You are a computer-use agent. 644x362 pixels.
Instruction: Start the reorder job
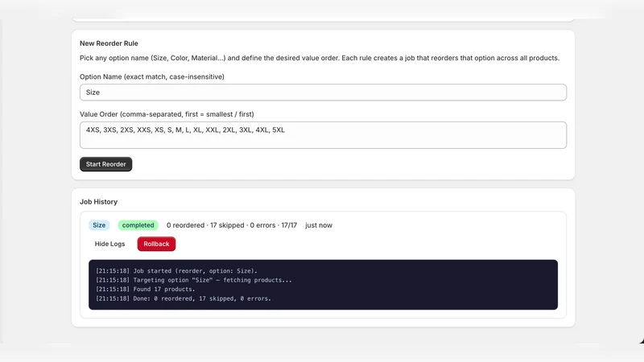[x=105, y=164]
